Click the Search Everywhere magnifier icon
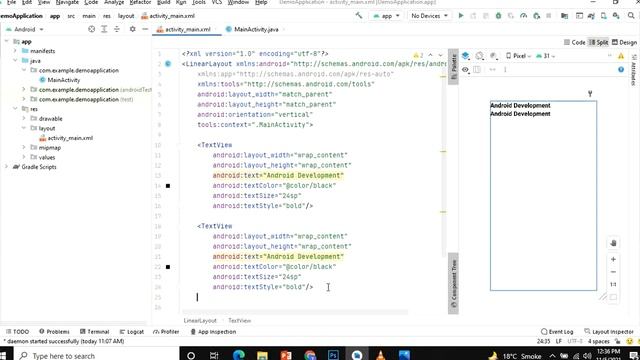This screenshot has width=640, height=360. tap(631, 16)
